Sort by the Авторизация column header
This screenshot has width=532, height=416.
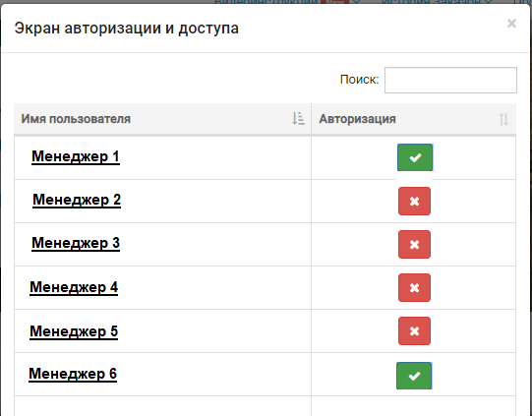[414, 119]
